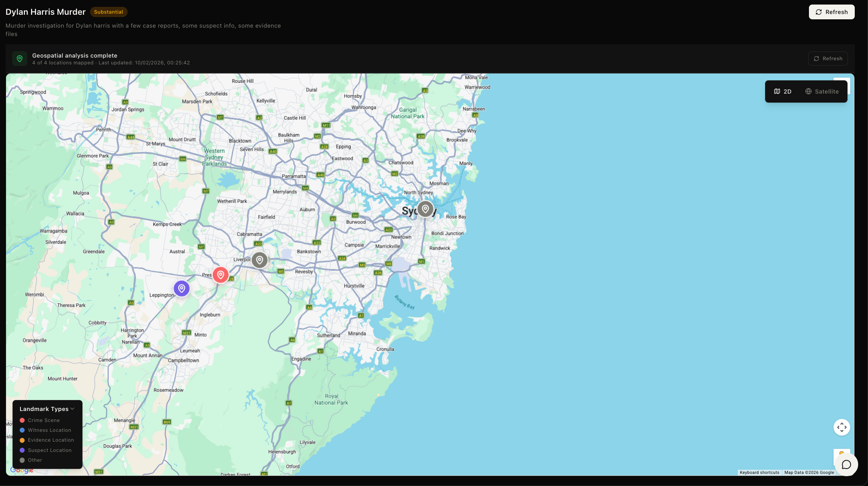Click the Evidence Location orange color dot
Image resolution: width=868 pixels, height=486 pixels.
[22, 440]
